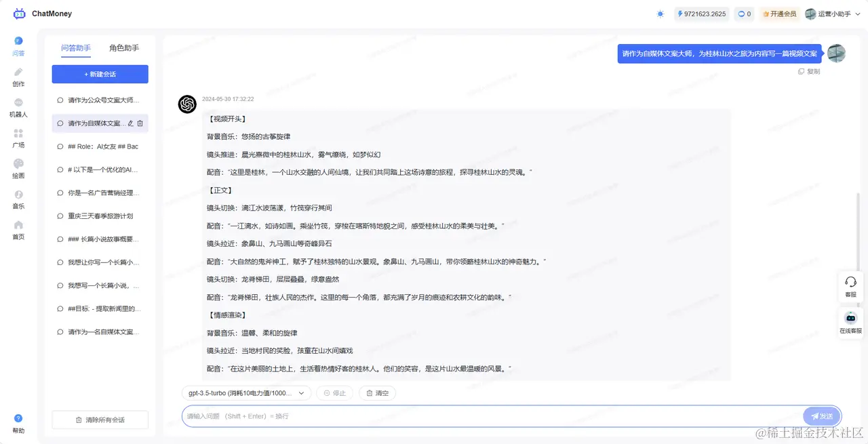Open the 问答 sidebar section
This screenshot has width=868, height=444.
tap(18, 46)
